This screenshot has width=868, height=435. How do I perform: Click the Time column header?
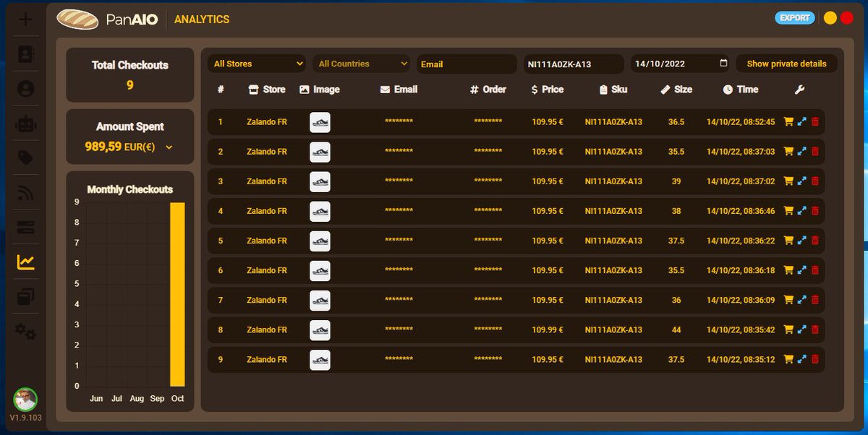tap(741, 90)
